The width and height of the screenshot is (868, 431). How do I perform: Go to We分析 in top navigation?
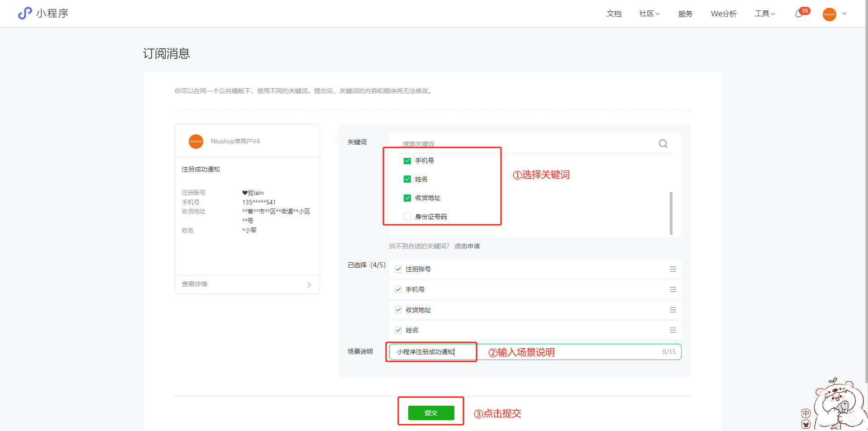click(724, 14)
